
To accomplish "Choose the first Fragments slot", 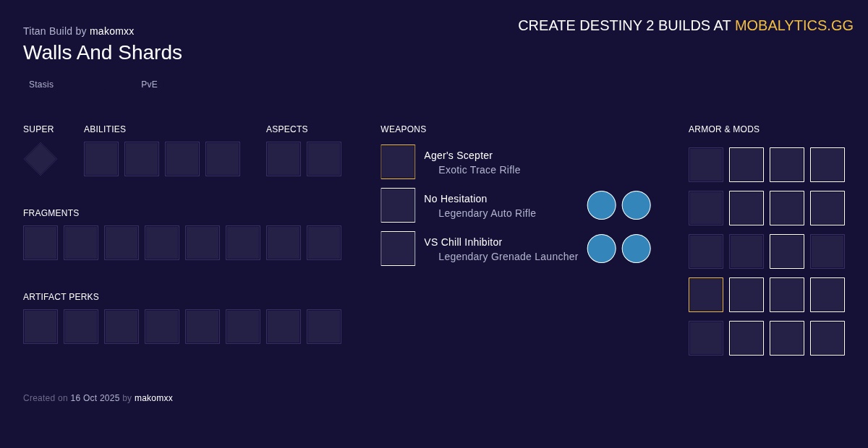I will tap(41, 243).
